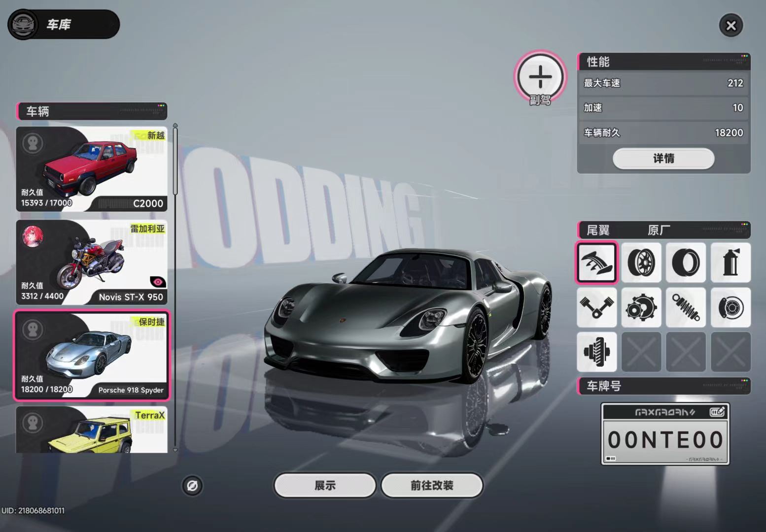Open performance details with 详情 button

[x=663, y=159]
